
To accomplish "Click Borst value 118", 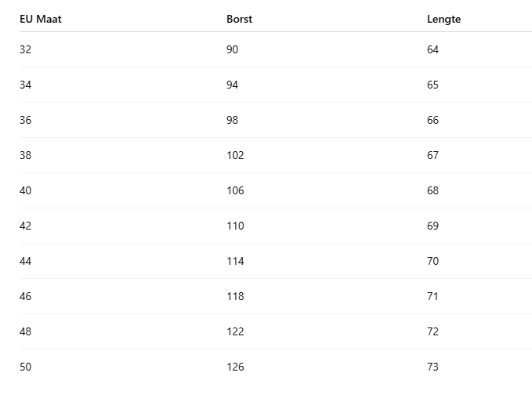I will point(235,297).
